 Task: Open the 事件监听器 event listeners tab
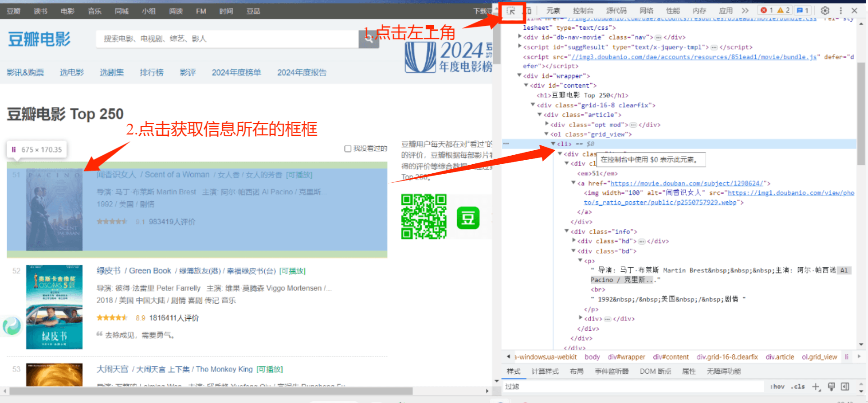612,371
